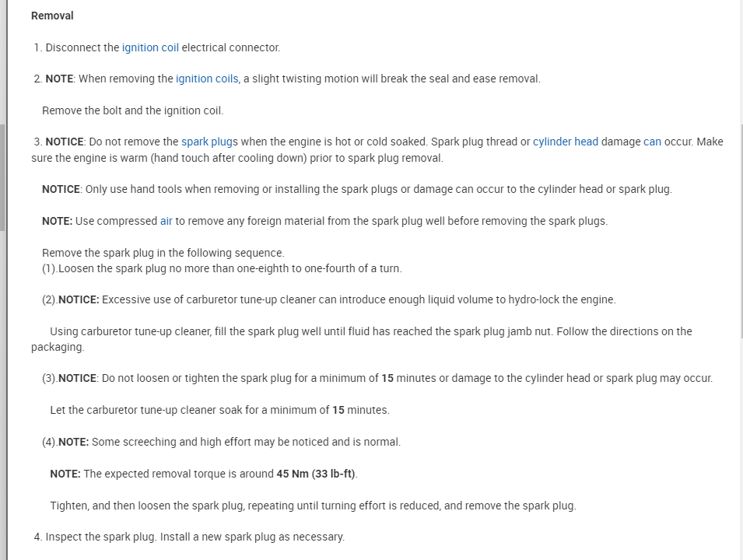The height and width of the screenshot is (560, 743).
Task: Click the 'Some screeching and high effort' note
Action: [245, 442]
